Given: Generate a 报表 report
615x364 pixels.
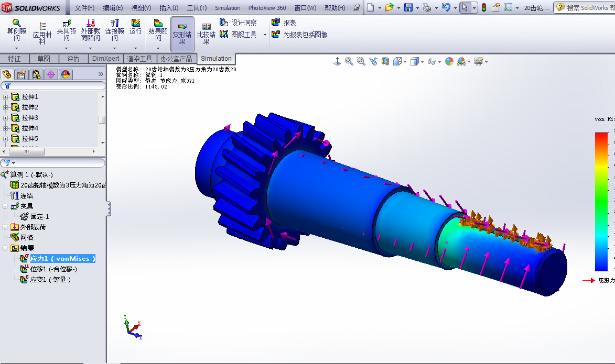Looking at the screenshot, I should (x=284, y=23).
